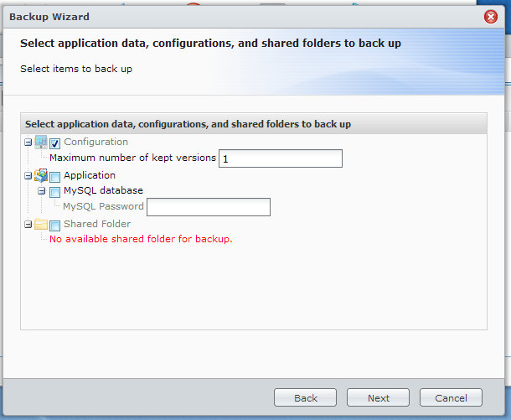The width and height of the screenshot is (511, 420).
Task: Collapse the Shared Folder tree node
Action: pyautogui.click(x=28, y=225)
